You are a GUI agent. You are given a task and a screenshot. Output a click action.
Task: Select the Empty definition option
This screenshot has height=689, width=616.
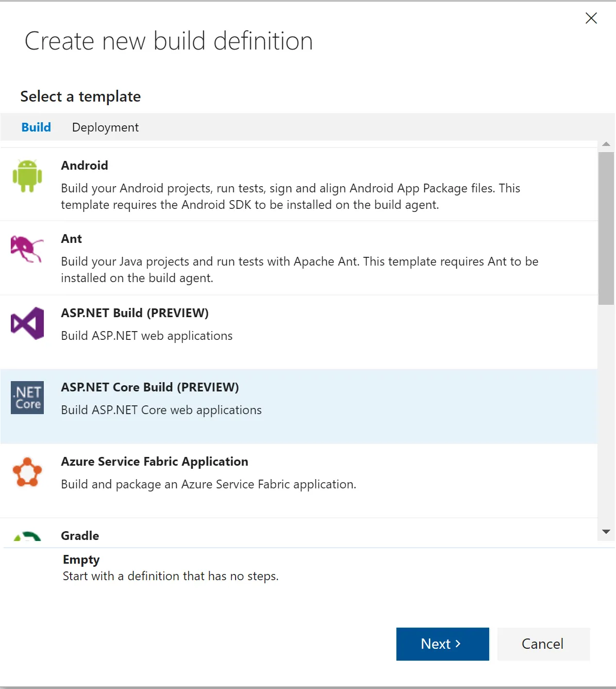tap(81, 560)
